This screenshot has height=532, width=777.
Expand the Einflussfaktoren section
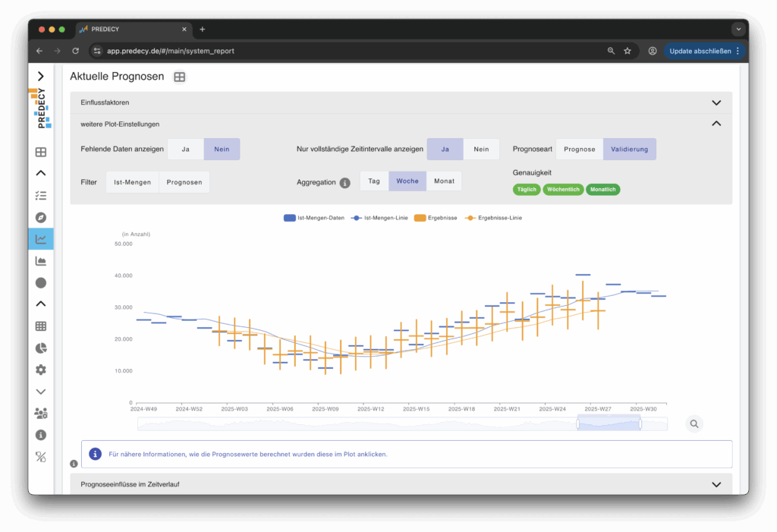[716, 102]
